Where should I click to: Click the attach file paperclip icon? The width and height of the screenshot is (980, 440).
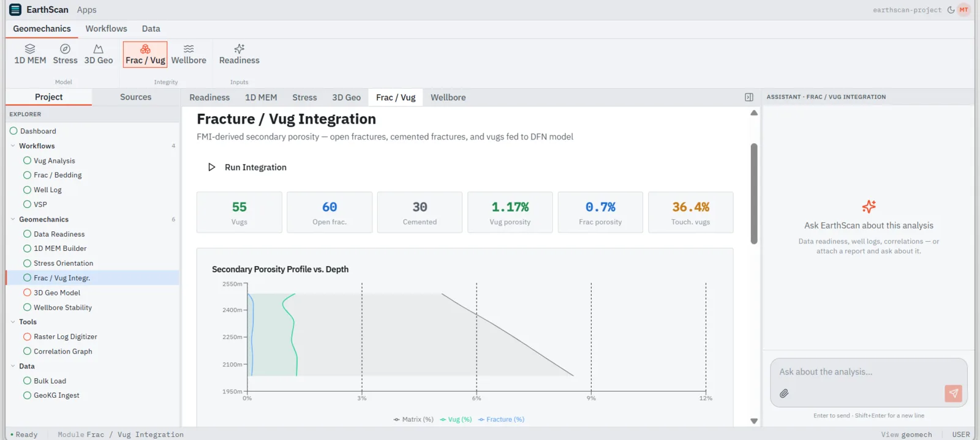[784, 393]
